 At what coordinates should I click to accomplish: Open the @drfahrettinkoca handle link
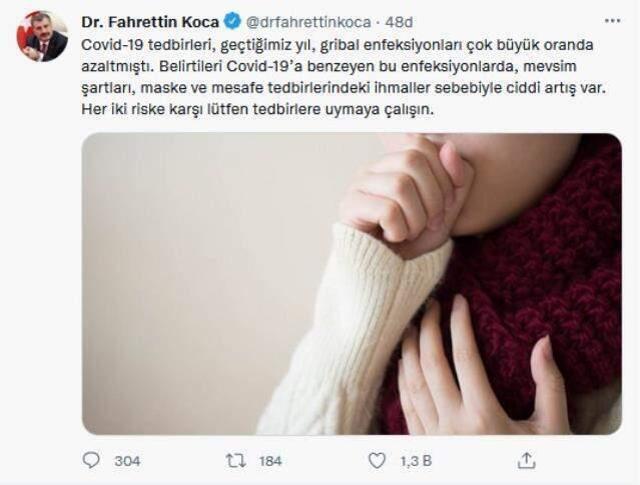313,19
